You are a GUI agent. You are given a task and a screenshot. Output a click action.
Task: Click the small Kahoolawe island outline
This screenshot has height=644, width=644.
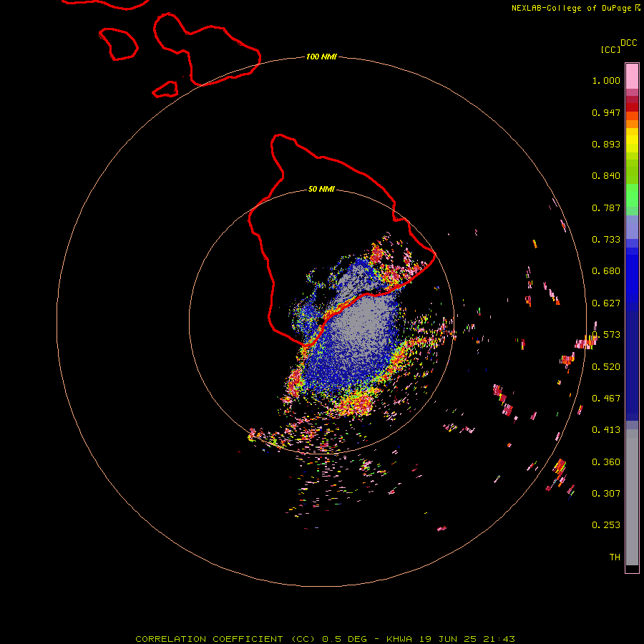(x=165, y=89)
